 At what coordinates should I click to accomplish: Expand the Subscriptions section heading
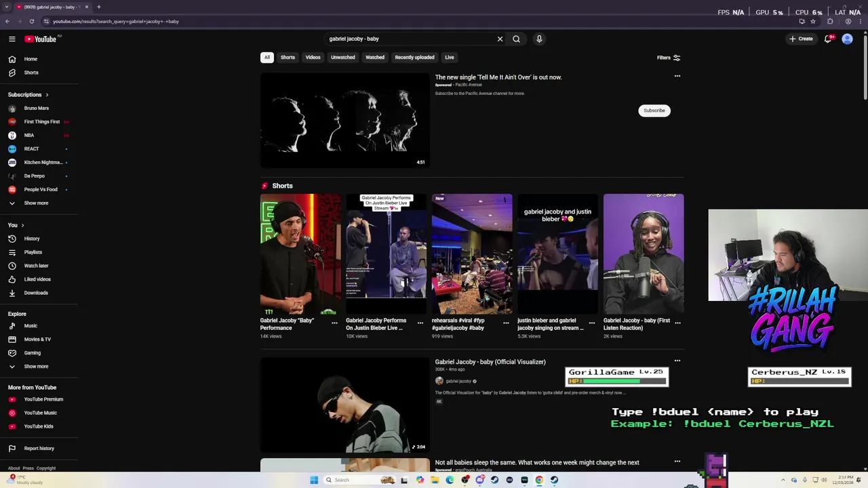coord(28,95)
